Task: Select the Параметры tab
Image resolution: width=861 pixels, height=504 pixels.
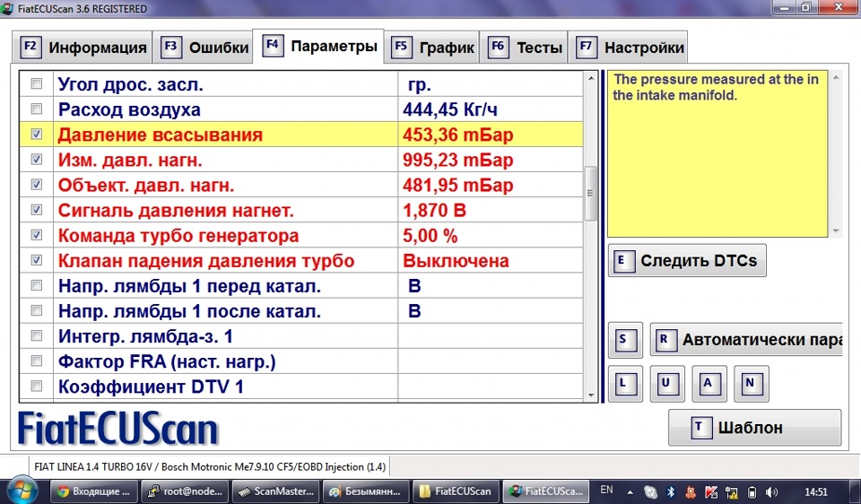Action: [x=319, y=46]
